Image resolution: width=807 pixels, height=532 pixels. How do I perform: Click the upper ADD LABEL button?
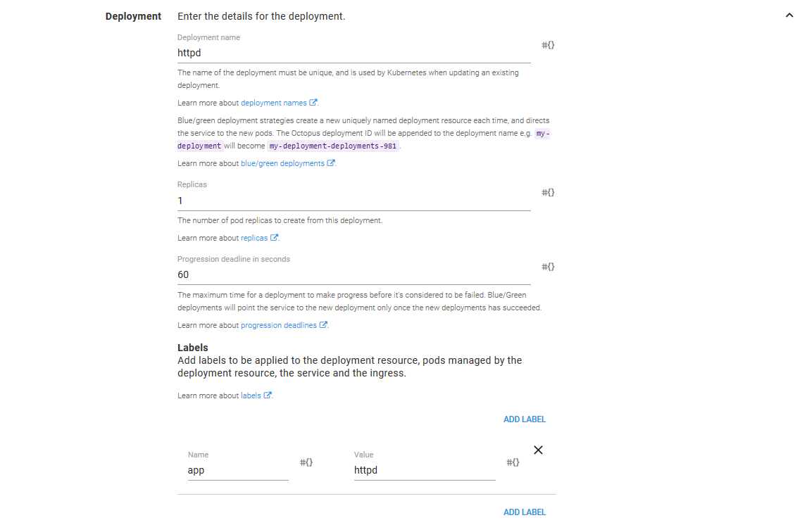[x=524, y=419]
